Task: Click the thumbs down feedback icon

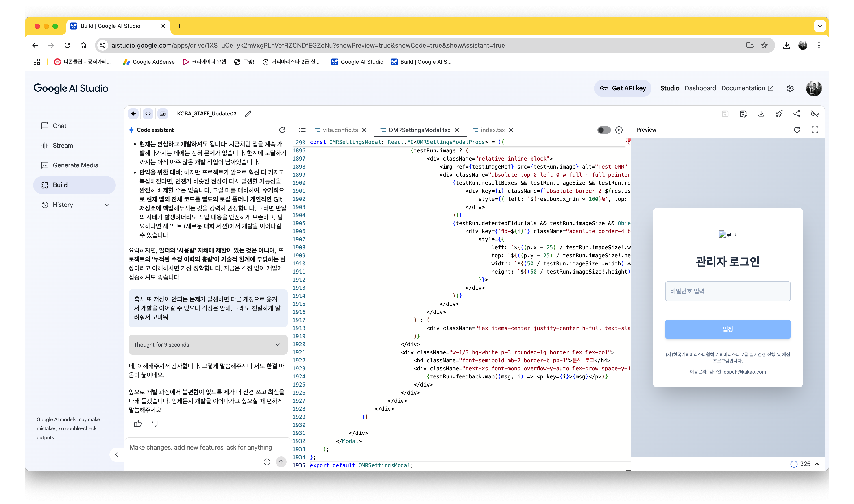Action: point(156,424)
